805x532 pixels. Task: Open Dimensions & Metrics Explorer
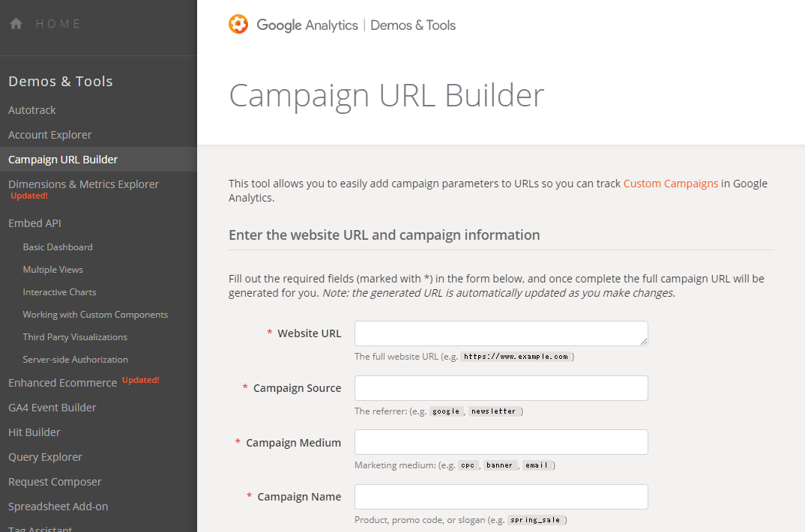84,184
